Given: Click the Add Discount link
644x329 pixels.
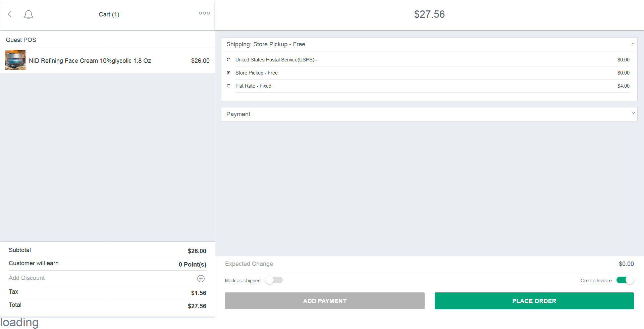Looking at the screenshot, I should 26,278.
